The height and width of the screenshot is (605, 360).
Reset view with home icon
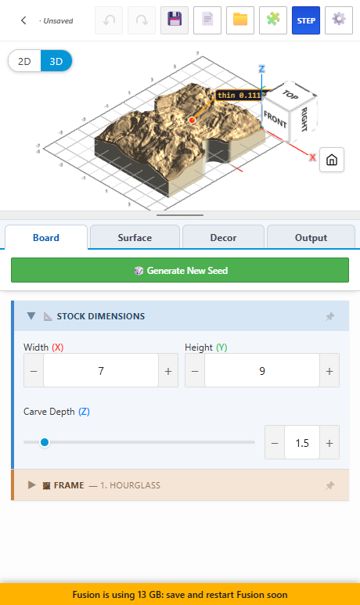point(332,160)
